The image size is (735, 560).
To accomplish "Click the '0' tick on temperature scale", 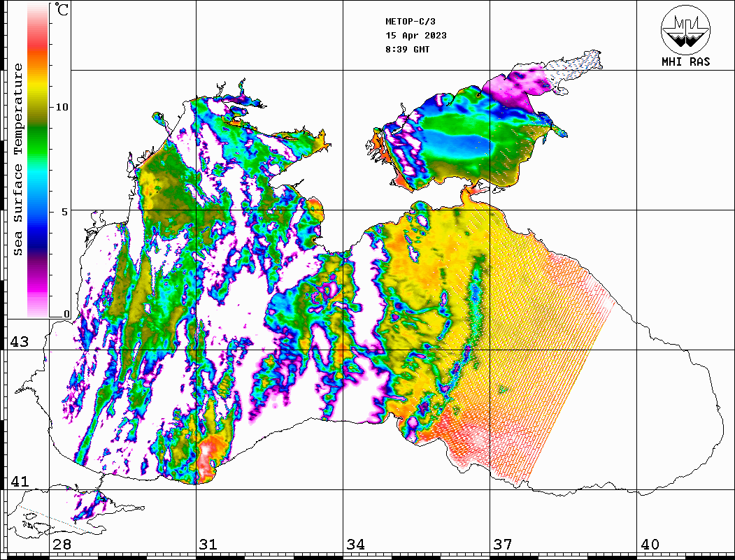I will point(66,314).
